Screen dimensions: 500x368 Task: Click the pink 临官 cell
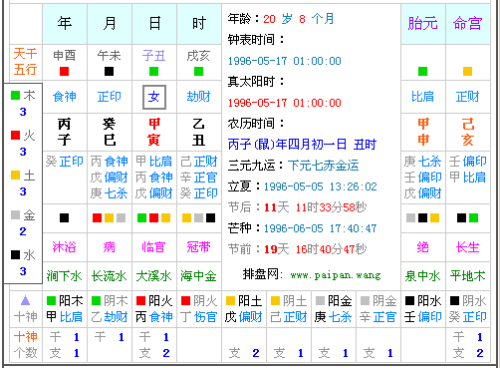click(x=154, y=247)
